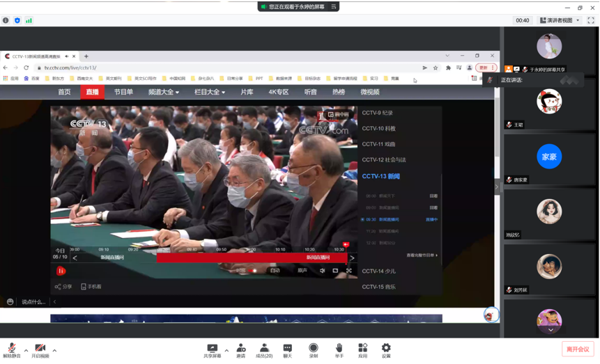Select the CCTV-14 children's channel
Viewport: 600px width, 364px height.
(x=378, y=271)
